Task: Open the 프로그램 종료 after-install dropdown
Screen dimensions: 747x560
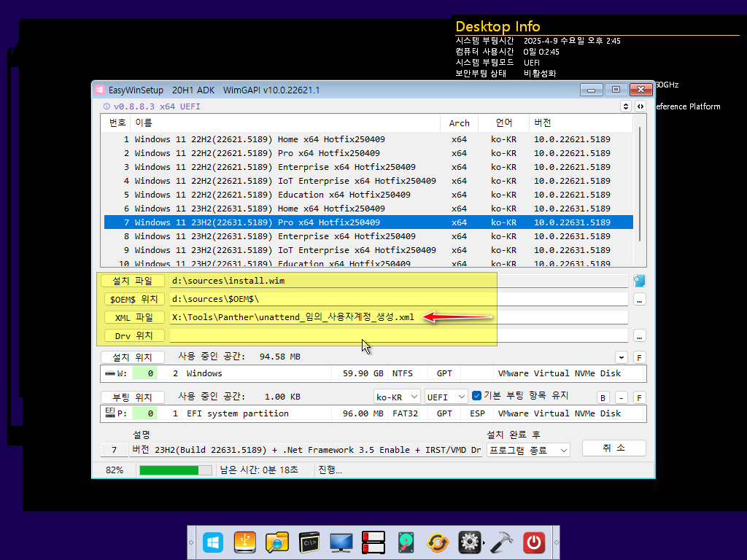Action: [528, 450]
